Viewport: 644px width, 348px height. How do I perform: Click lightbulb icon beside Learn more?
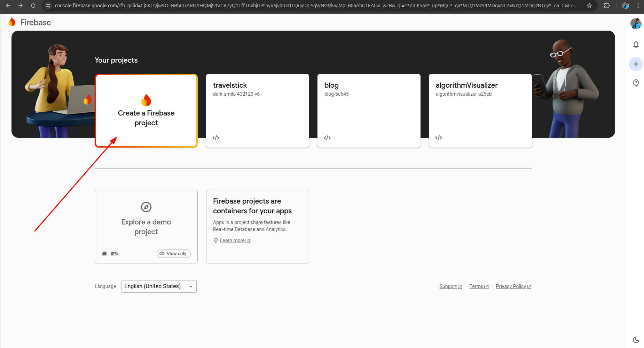tap(216, 240)
